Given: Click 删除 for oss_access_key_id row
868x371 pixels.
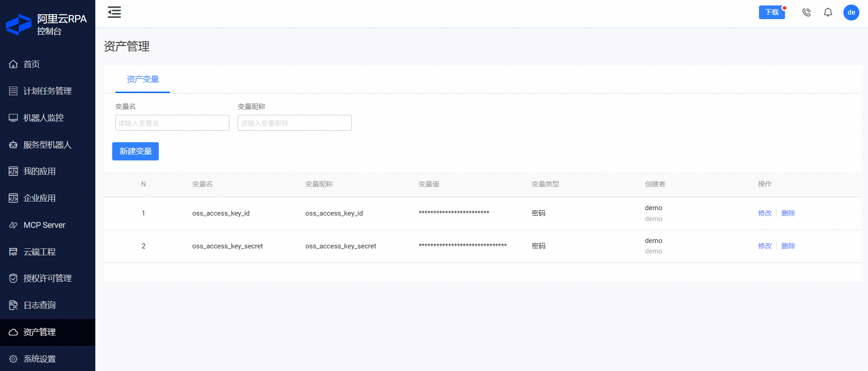Looking at the screenshot, I should pos(788,213).
